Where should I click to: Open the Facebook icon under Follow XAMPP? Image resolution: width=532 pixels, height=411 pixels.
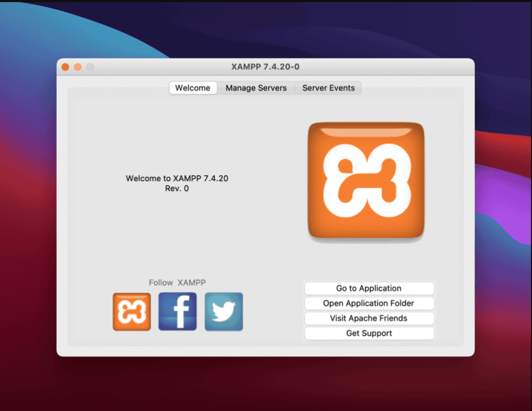[x=178, y=312]
